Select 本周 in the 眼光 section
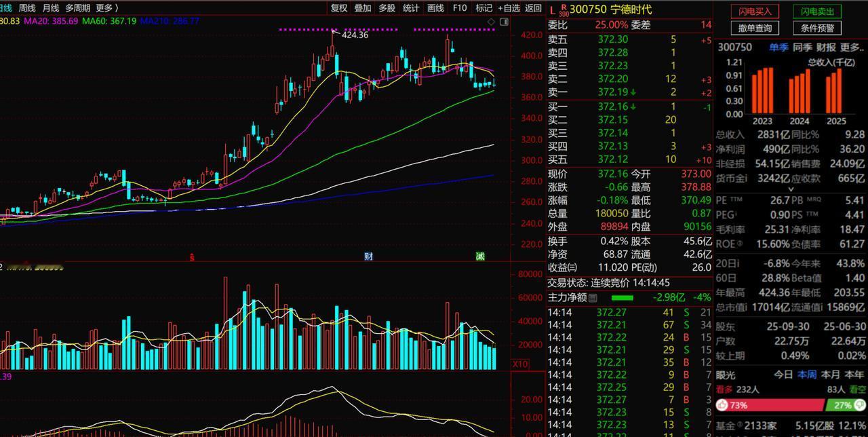The image size is (868, 437). point(807,375)
